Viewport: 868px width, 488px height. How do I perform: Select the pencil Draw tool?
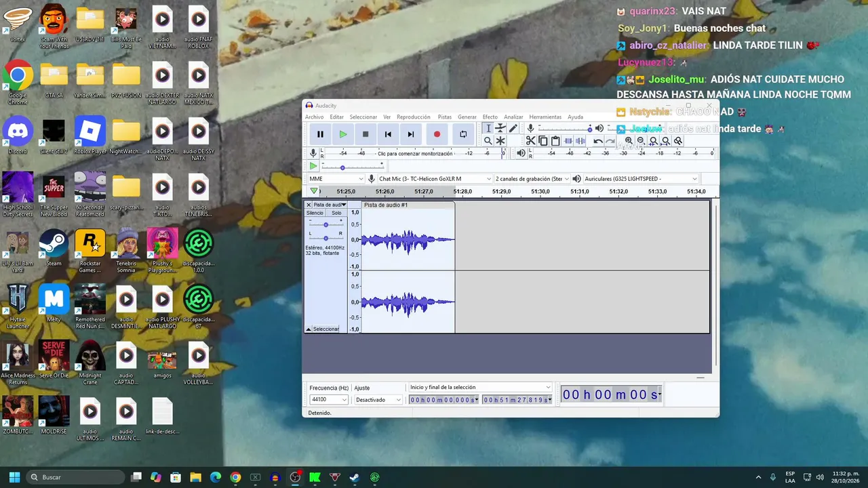point(513,128)
